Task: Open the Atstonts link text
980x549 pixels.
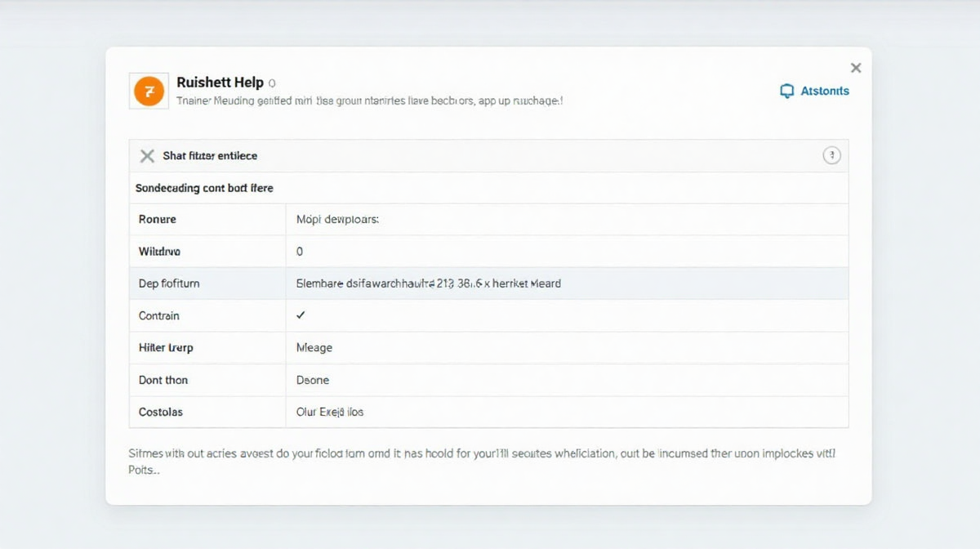Action: (x=824, y=91)
